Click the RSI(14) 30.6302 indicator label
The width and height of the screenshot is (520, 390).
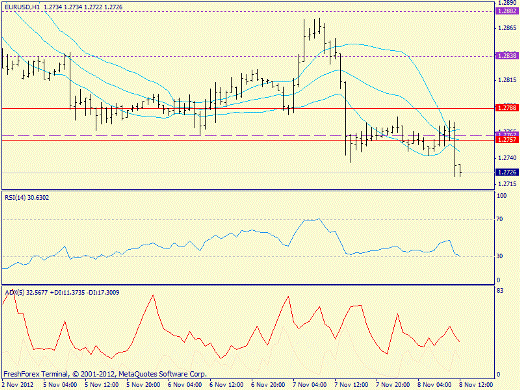[x=27, y=198]
